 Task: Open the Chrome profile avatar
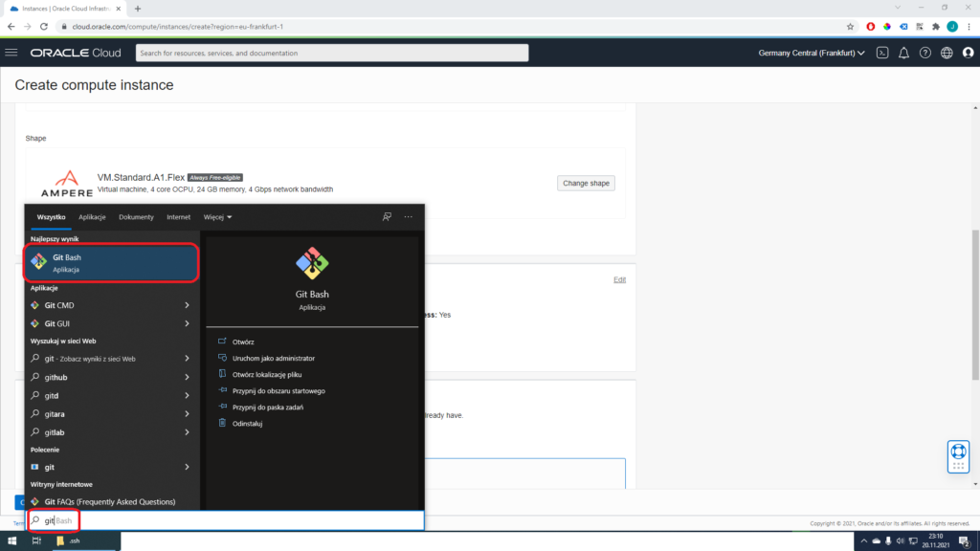click(952, 26)
